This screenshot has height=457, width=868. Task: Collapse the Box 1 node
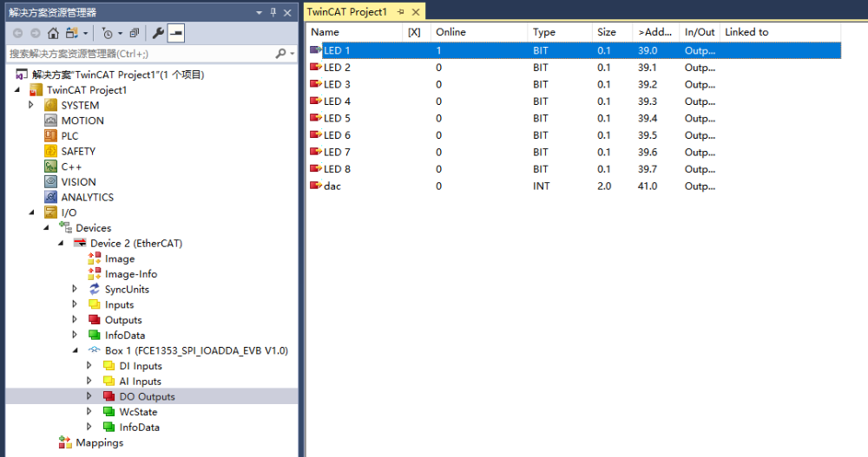[x=76, y=350]
